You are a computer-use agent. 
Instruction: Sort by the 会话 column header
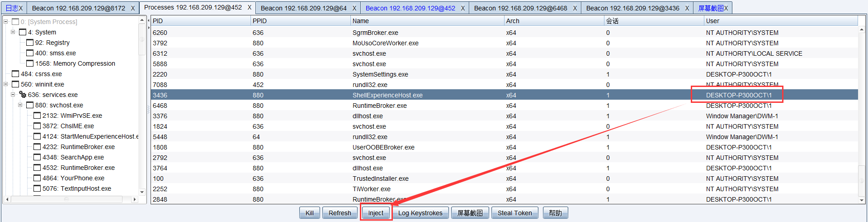click(654, 21)
